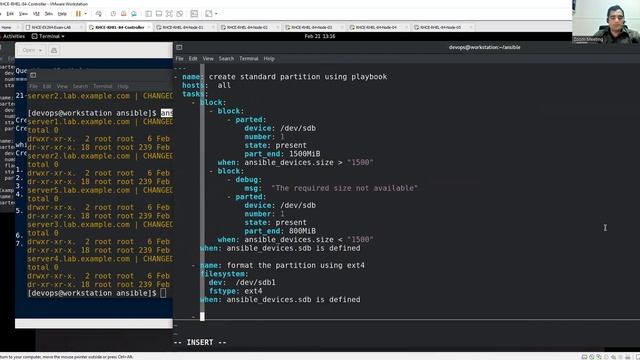Send Ctrl+Alt+Del to the VM toolbar icon
Screen dimensions: 640x360
point(98,13)
